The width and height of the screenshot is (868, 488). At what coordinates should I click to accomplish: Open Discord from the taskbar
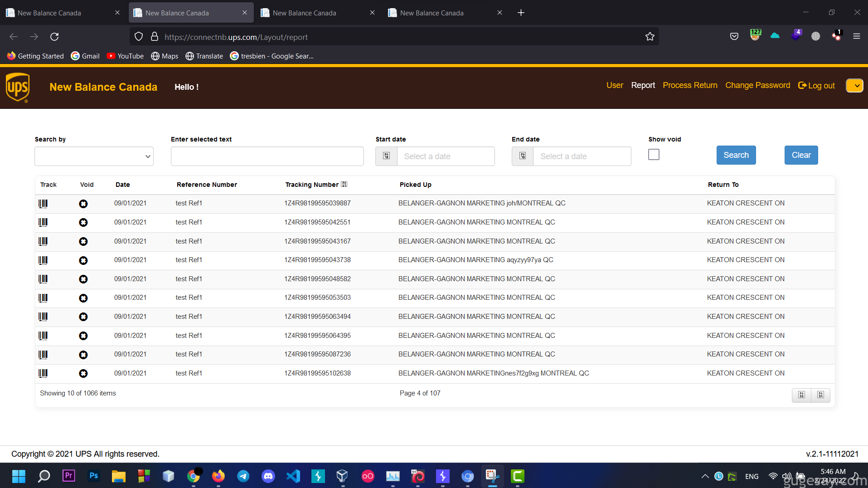pyautogui.click(x=268, y=476)
